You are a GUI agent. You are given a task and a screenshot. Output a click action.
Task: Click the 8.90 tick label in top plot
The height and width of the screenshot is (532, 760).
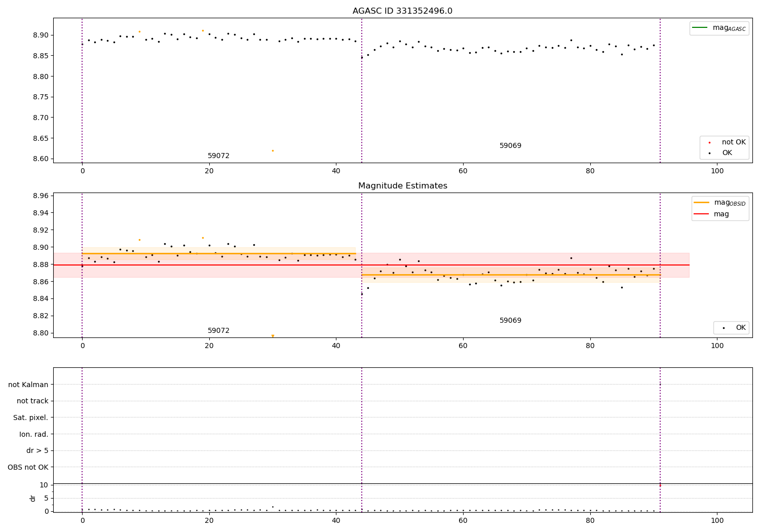[x=41, y=35]
